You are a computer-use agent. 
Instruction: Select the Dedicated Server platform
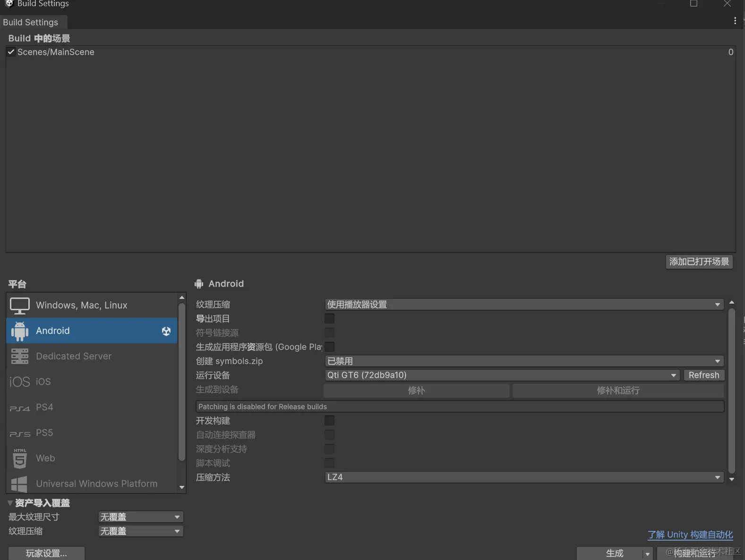click(x=92, y=356)
